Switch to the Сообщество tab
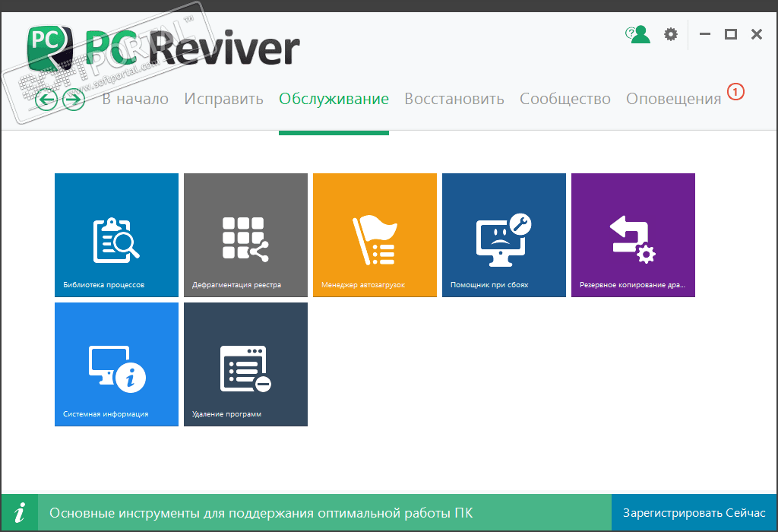Image resolution: width=778 pixels, height=532 pixels. (x=565, y=99)
